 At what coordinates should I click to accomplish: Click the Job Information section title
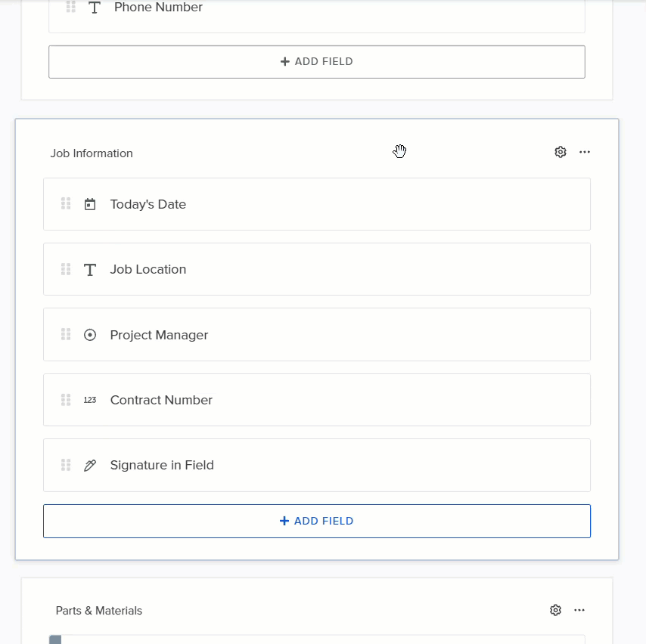[x=92, y=153]
